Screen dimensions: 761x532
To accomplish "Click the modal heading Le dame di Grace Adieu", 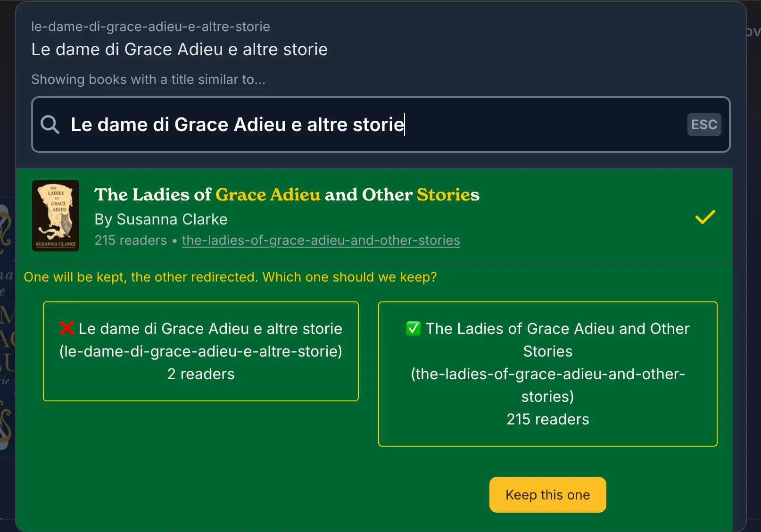I will point(179,50).
